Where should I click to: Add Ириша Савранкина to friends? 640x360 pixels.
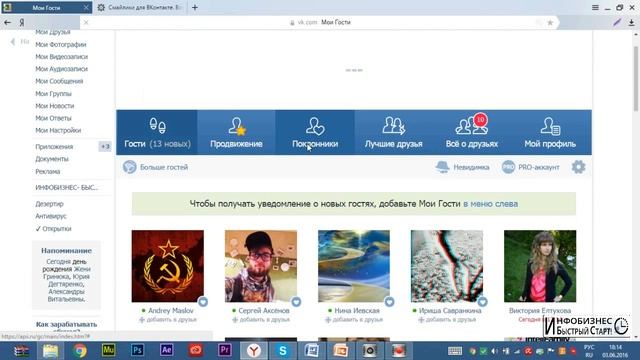pyautogui.click(x=447, y=320)
